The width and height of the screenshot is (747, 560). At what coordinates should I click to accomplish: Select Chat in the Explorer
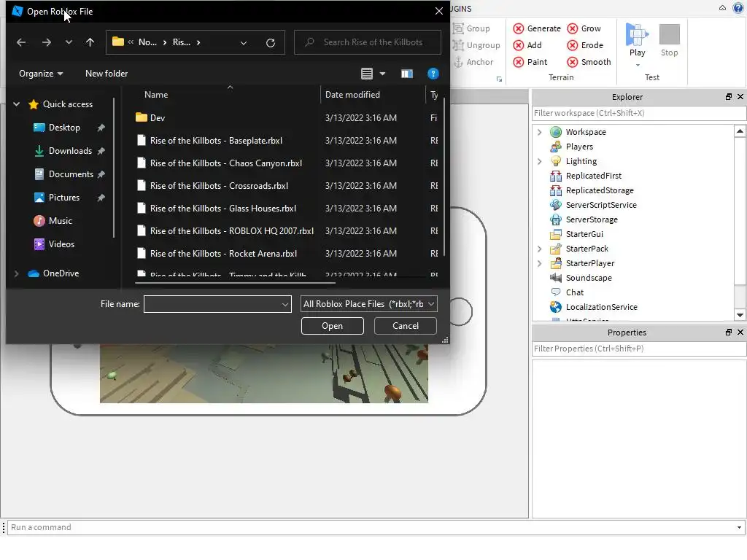[574, 292]
